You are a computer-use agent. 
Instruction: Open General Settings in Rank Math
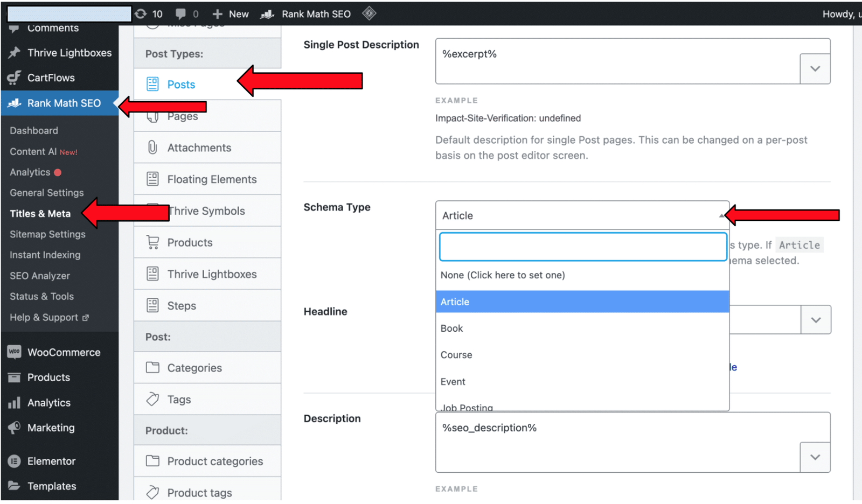(47, 193)
